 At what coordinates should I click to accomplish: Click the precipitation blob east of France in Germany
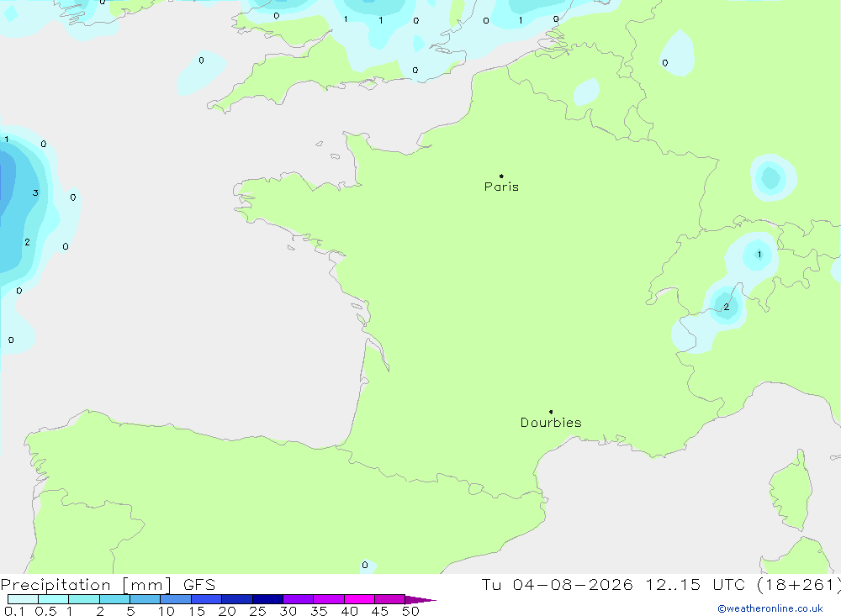pyautogui.click(x=773, y=178)
